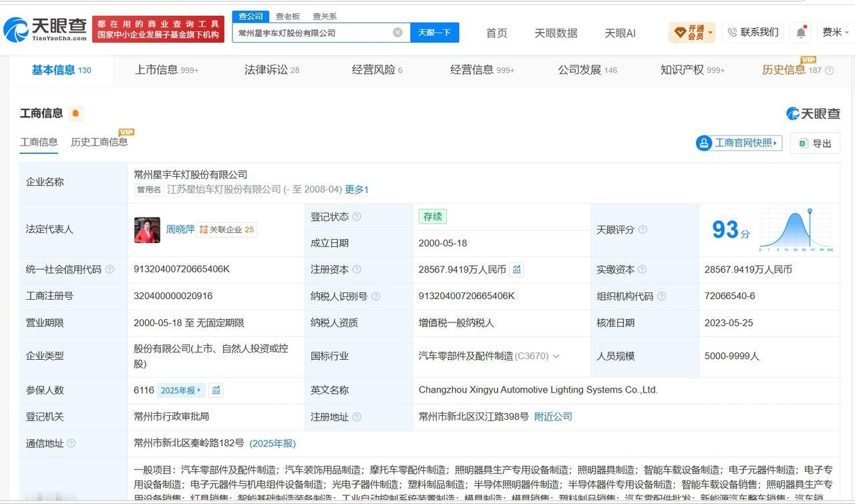Switch to the 查老板 search tab
The width and height of the screenshot is (855, 504).
288,16
